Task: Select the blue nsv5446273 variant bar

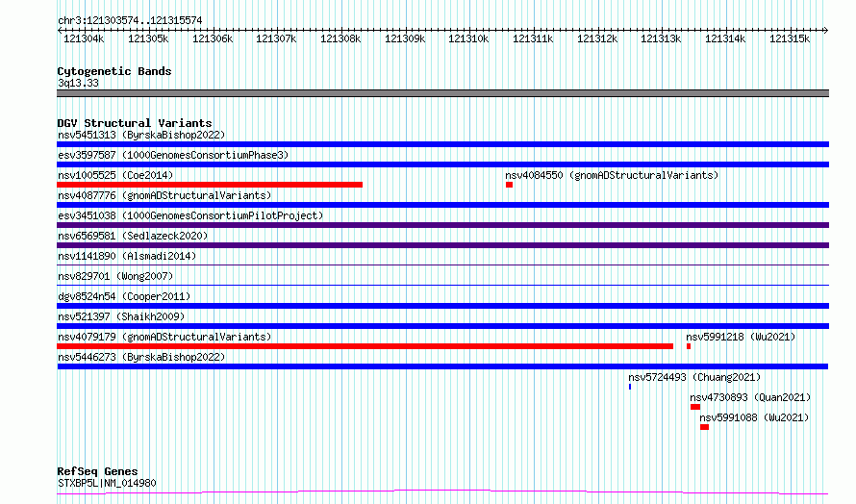Action: pos(442,366)
